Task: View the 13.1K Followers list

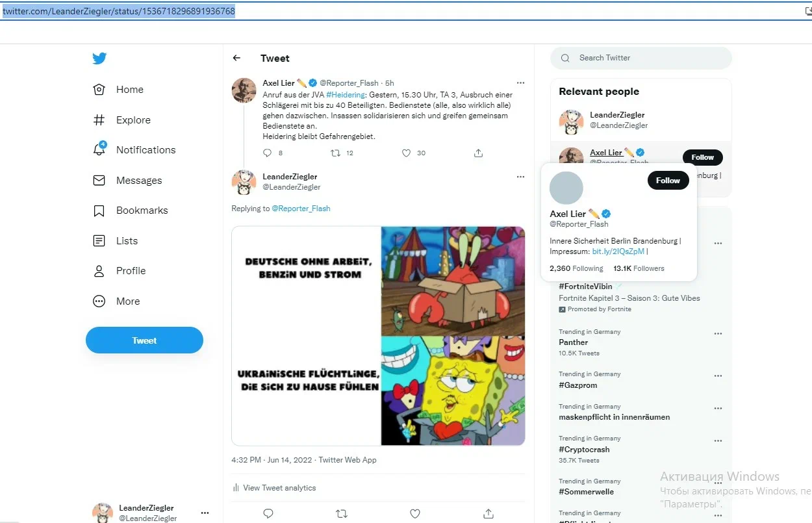Action: pyautogui.click(x=639, y=268)
